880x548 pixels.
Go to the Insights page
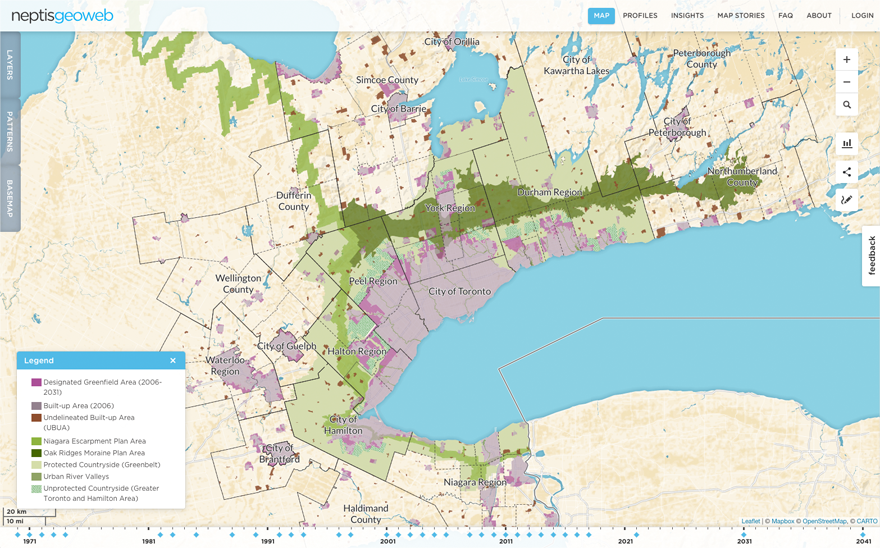pyautogui.click(x=687, y=16)
